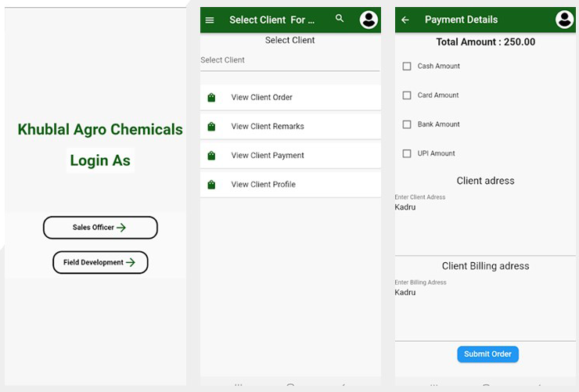The image size is (579, 392).
Task: Click the bag icon beside View Client Remarks
Action: 211,127
